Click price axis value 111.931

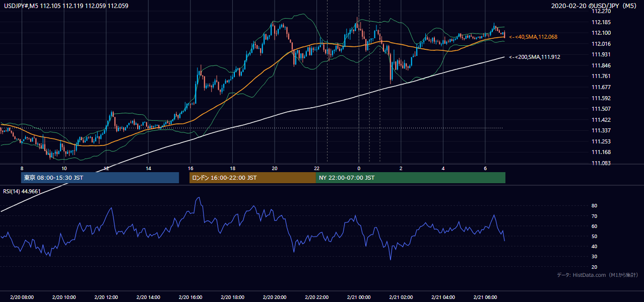(602, 54)
